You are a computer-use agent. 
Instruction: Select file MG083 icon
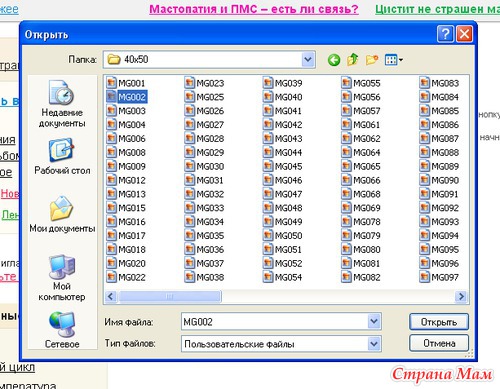tap(425, 83)
